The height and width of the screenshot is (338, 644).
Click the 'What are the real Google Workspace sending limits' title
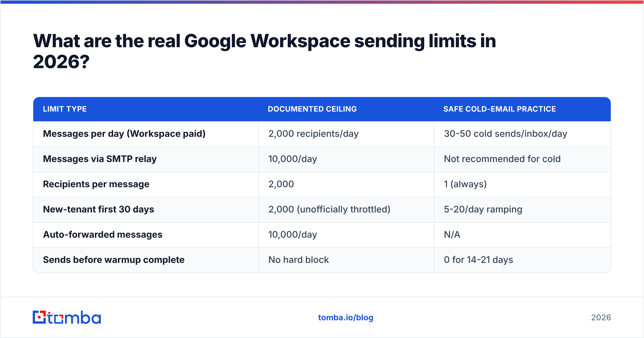click(264, 51)
